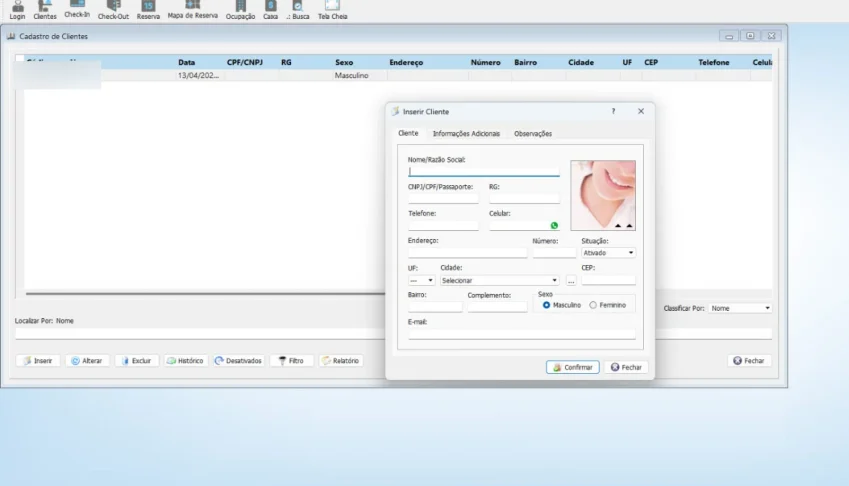This screenshot has width=849, height=486.
Task: Click the Endereço column header in client list
Action: coord(406,62)
